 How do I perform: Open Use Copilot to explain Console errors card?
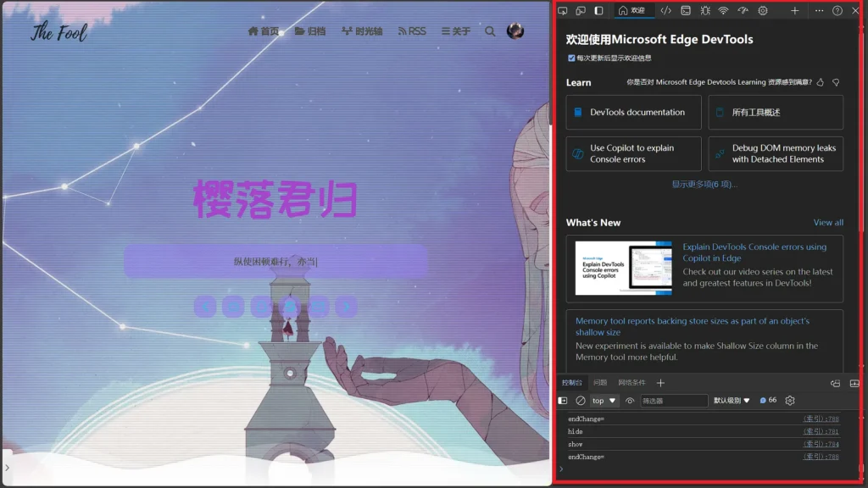tap(633, 154)
